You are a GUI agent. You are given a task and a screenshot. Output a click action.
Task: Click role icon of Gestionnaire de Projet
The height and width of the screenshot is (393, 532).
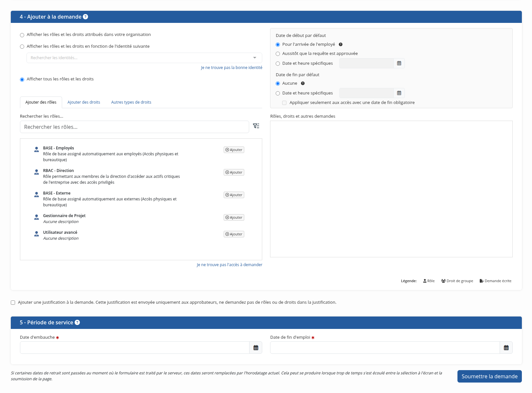point(37,217)
